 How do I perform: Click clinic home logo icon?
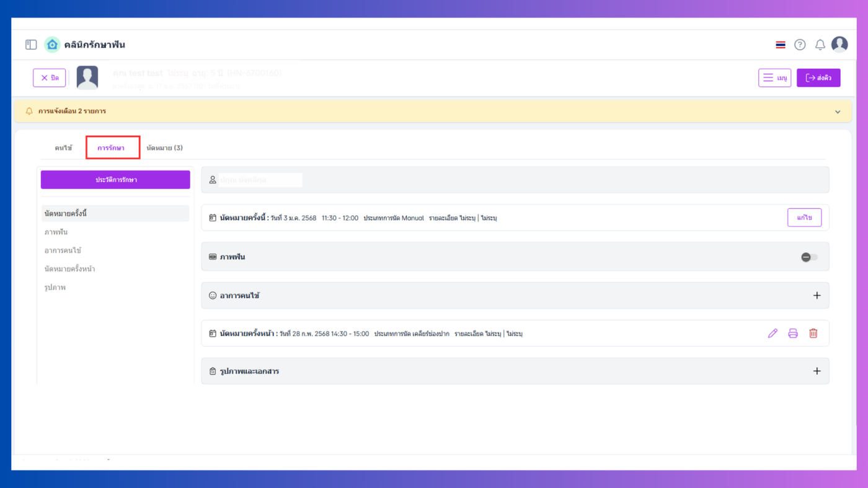[x=53, y=45]
